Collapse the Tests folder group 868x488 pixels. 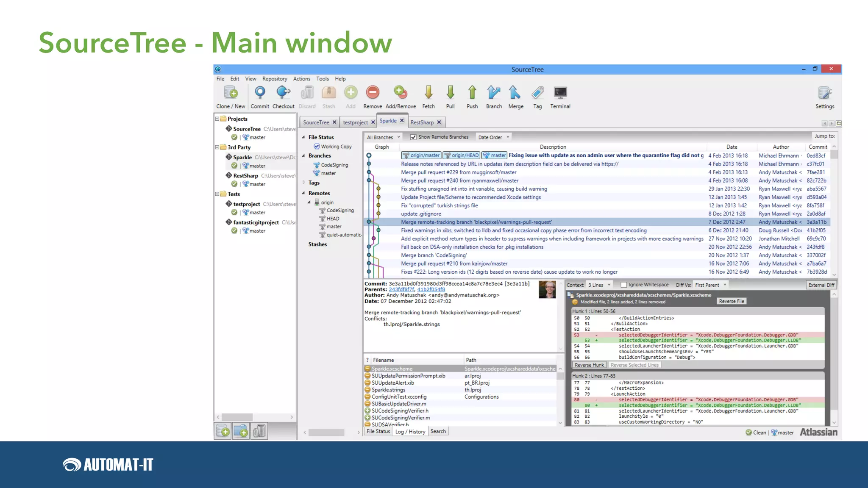coord(217,194)
